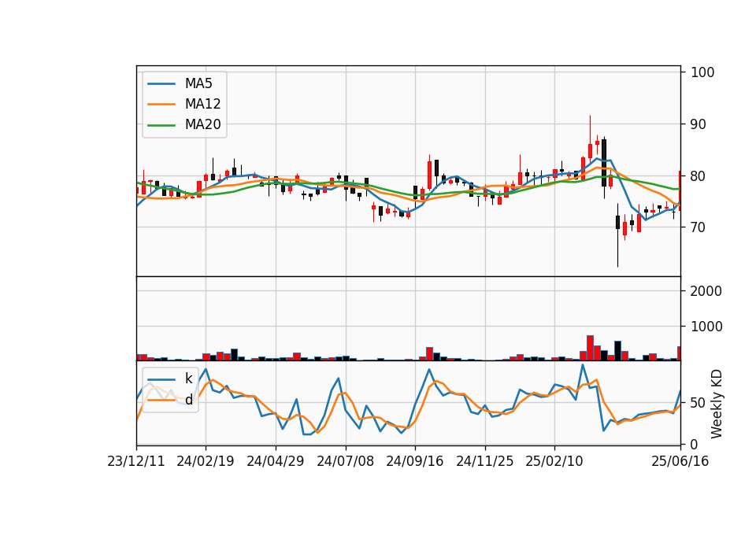Click the 23/12/11 date axis label

[x=136, y=461]
